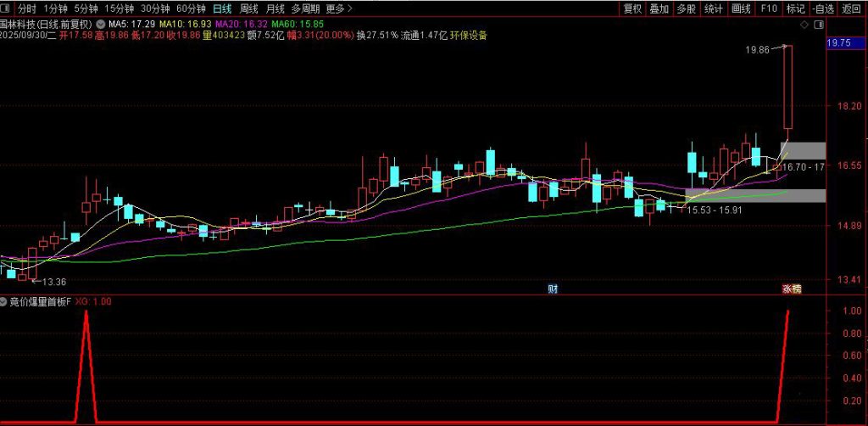Screen dimensions: 868x426
Task: Click the XG: 1.00 indicator value
Action: pos(93,302)
